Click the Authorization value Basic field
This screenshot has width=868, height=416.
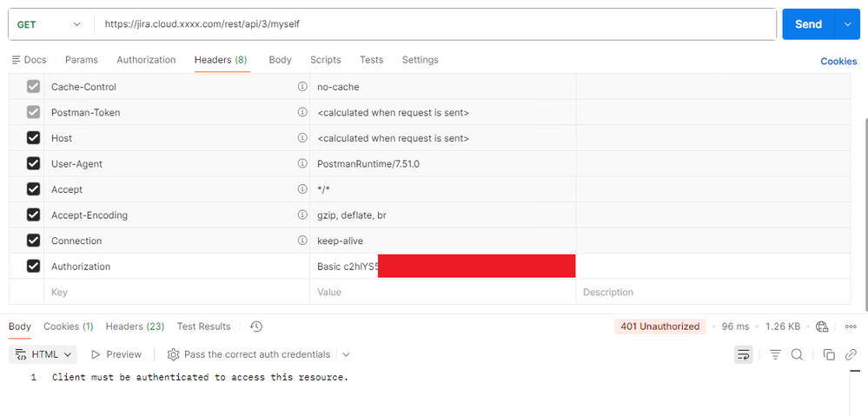tap(442, 266)
